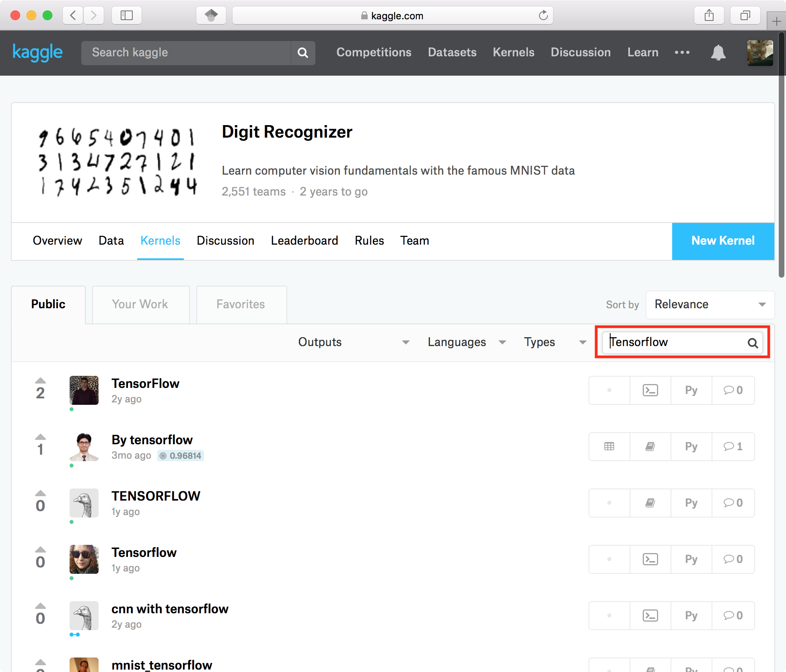Open the Outputs filter dropdown
This screenshot has height=672, width=786.
(x=353, y=342)
